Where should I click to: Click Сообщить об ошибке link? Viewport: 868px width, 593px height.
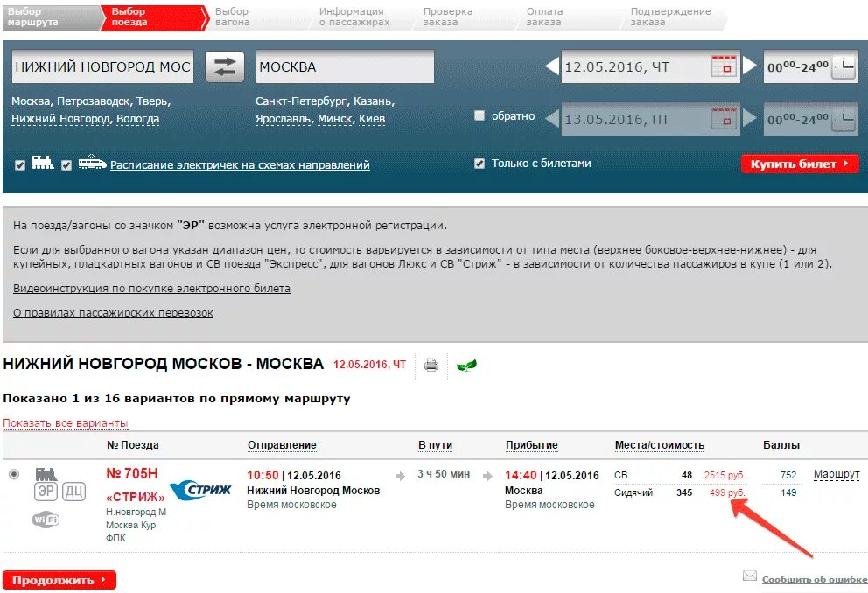click(815, 579)
